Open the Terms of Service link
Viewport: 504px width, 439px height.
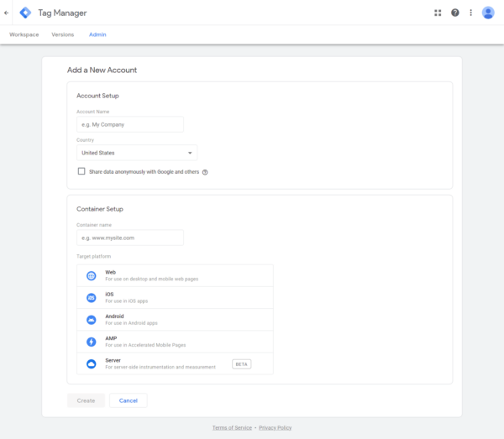(232, 428)
